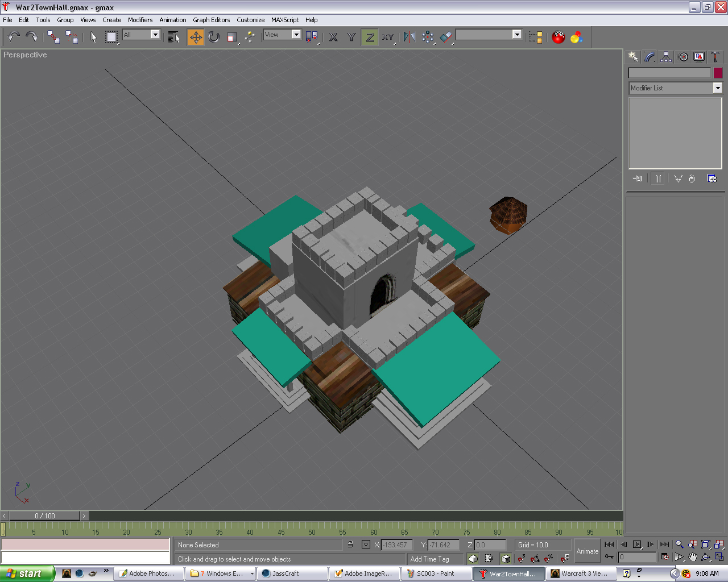Activate the Select and Scale tool

(x=231, y=37)
